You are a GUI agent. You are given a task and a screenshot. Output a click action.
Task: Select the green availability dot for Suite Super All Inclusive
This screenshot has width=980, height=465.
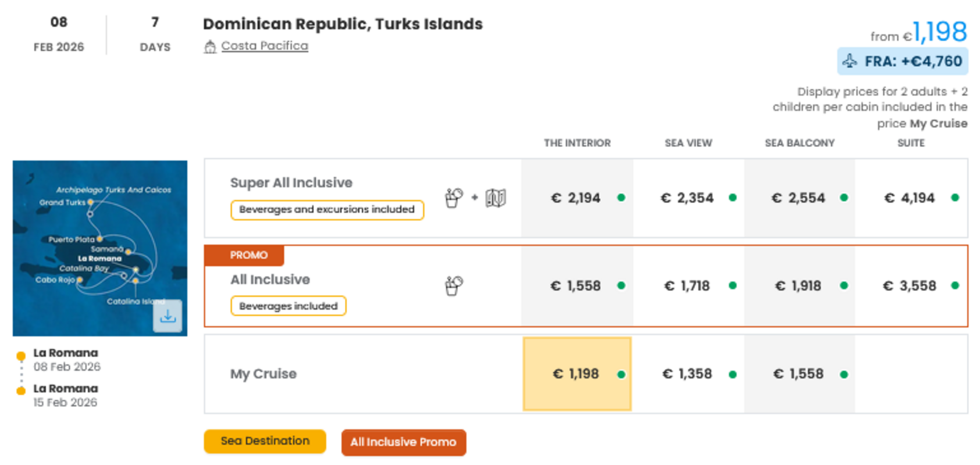(x=956, y=198)
